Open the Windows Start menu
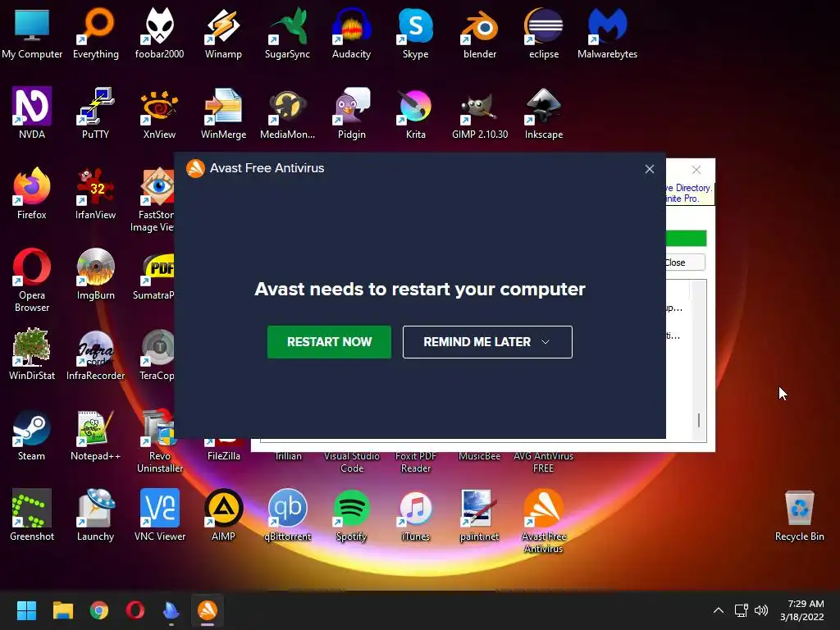The width and height of the screenshot is (840, 630). coord(26,609)
